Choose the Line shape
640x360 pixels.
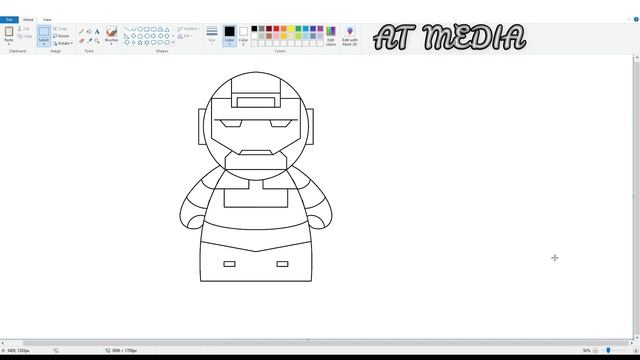point(127,29)
